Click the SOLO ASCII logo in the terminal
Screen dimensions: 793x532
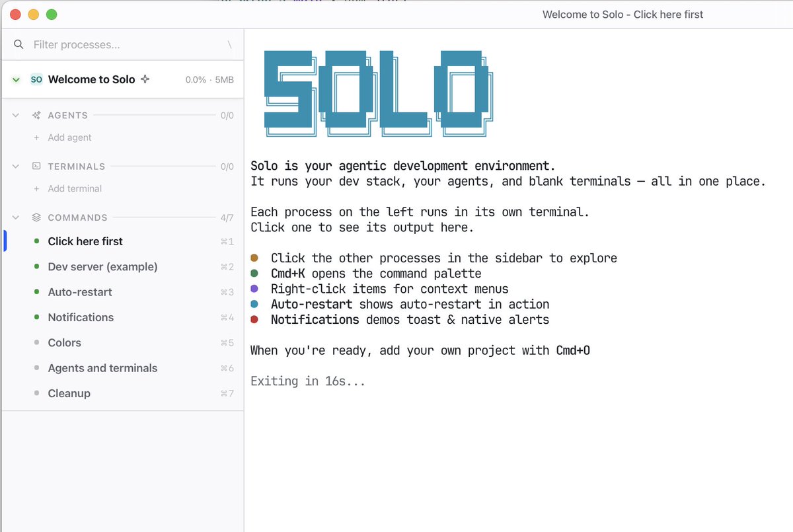[x=379, y=93]
